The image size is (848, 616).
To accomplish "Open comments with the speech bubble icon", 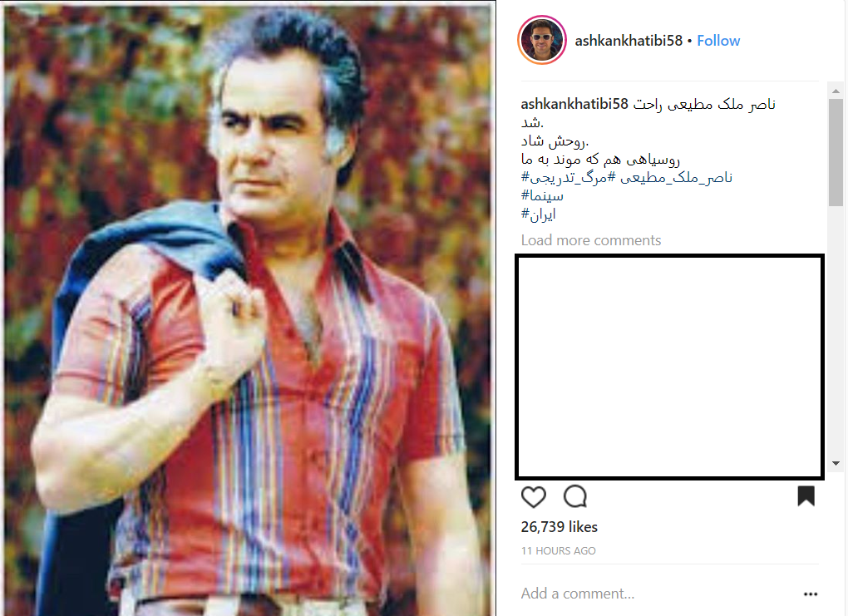I will (x=574, y=496).
